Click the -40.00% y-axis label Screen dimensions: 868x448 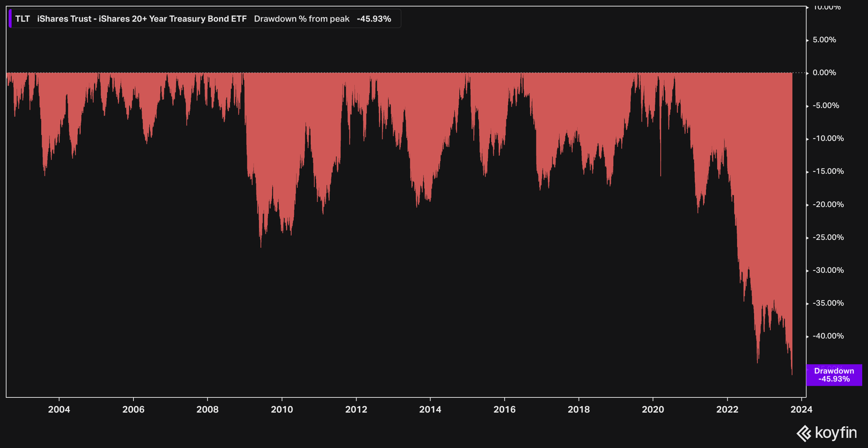coord(828,336)
